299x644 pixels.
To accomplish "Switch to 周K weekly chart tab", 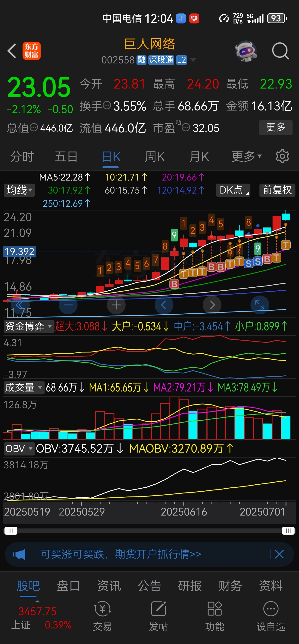I will [155, 157].
